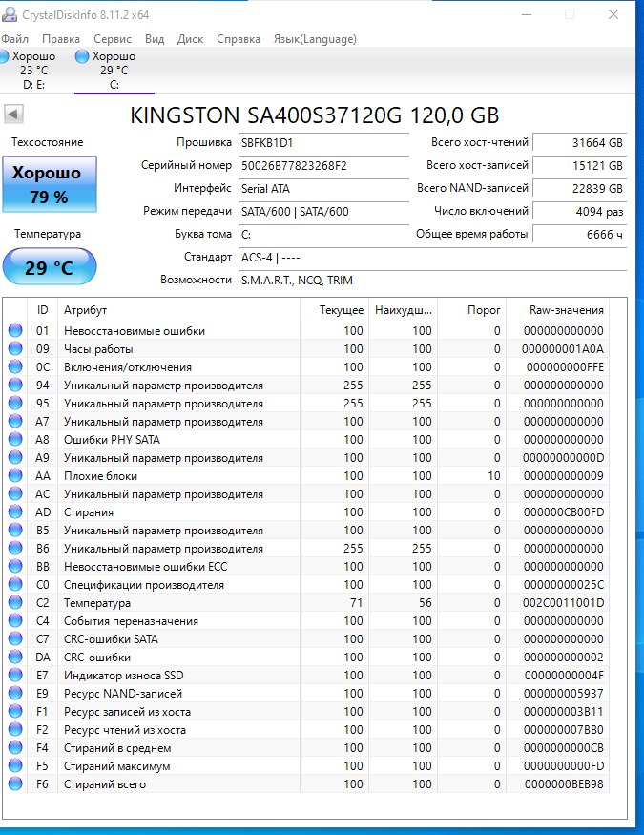Click status circle for attribute F1
Screen dimensions: 644x835
pos(15,711)
